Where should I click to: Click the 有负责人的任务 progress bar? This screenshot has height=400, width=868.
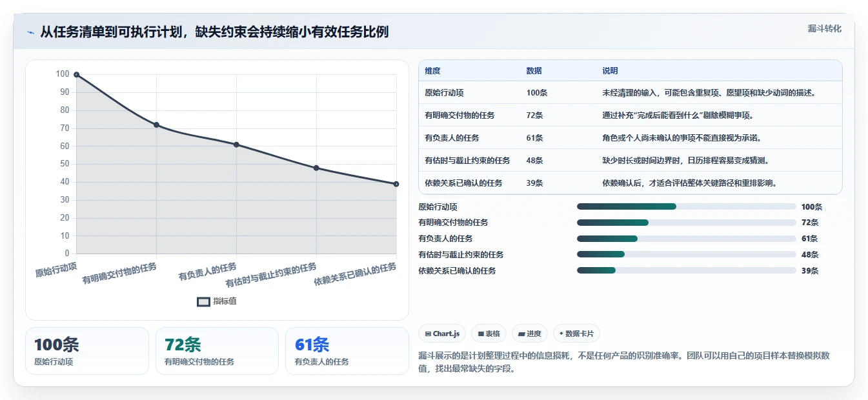click(x=687, y=239)
